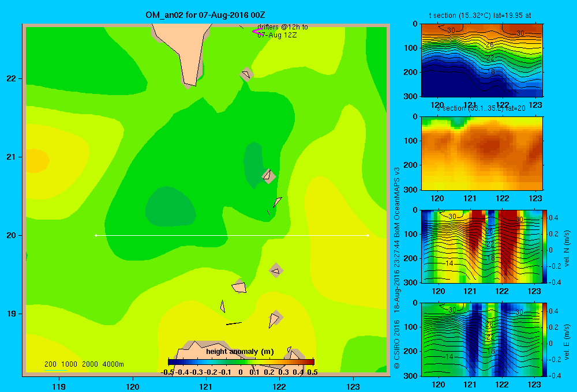577x392 pixels.
Task: Select the 'height anomaly (m)' label
Action: (240, 352)
